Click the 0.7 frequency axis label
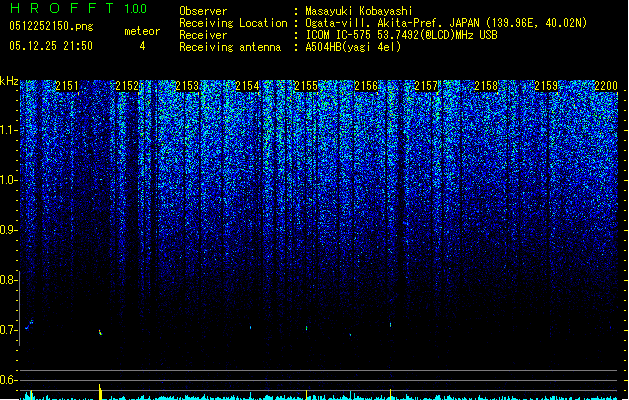This screenshot has width=629, height=400. 7,330
